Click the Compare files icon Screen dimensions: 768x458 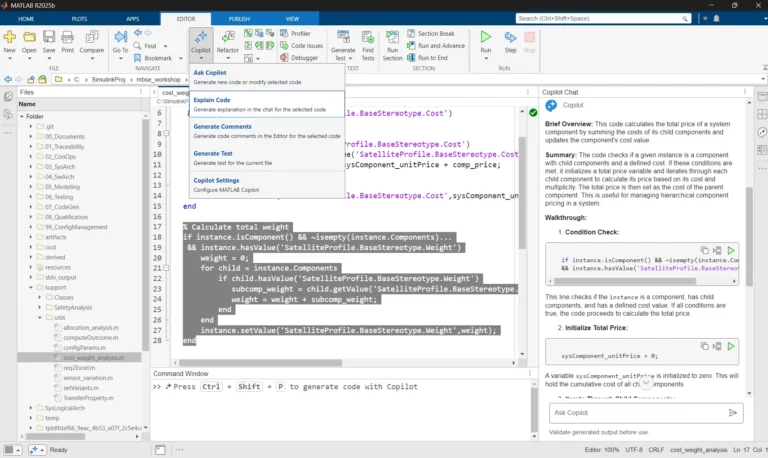(91, 39)
